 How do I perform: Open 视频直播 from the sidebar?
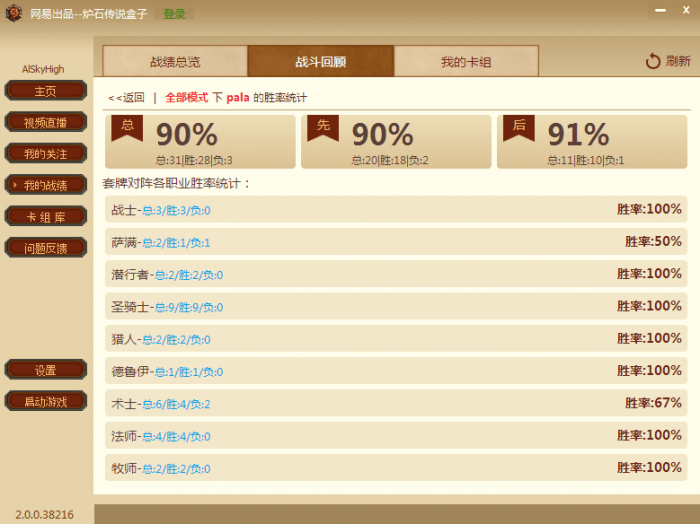[46, 122]
